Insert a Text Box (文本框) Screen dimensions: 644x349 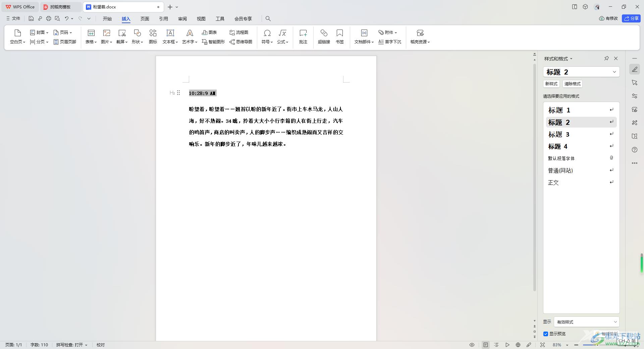[170, 37]
